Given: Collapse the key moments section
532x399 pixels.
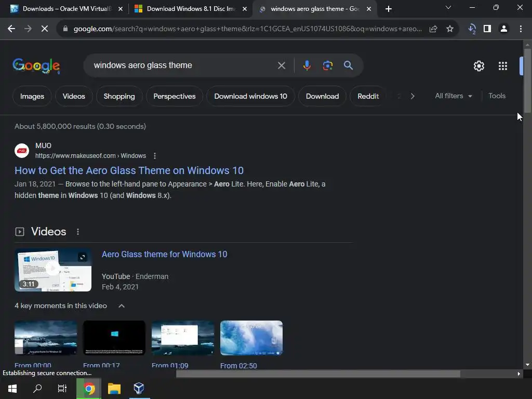Looking at the screenshot, I should click(122, 306).
